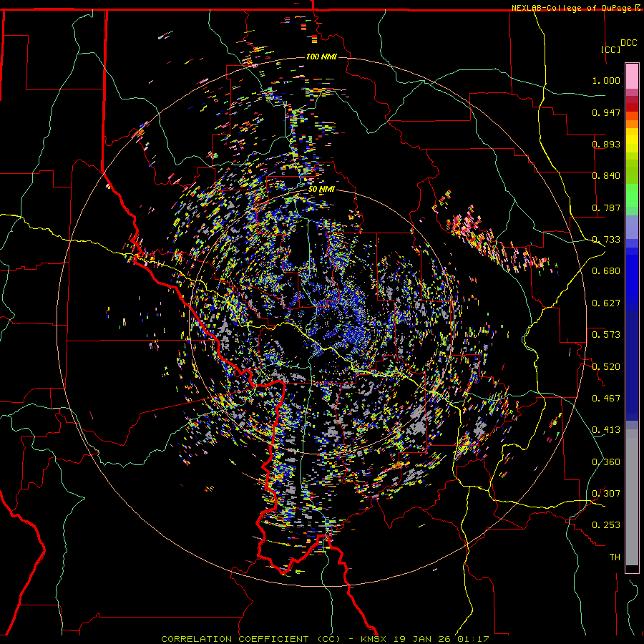Select the 0.520 legend value
644x644 pixels.
pyautogui.click(x=606, y=366)
